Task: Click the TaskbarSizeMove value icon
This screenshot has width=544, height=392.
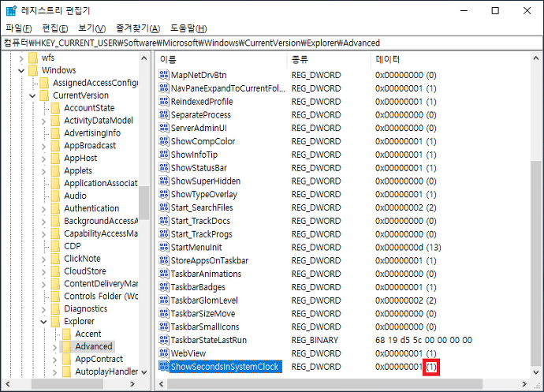Action: (x=164, y=313)
